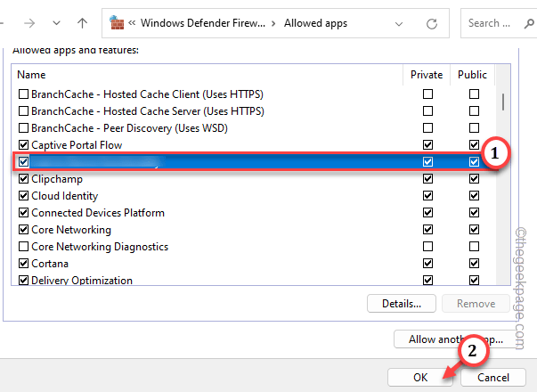
Task: Expand the address bar history dropdown
Action: [397, 22]
